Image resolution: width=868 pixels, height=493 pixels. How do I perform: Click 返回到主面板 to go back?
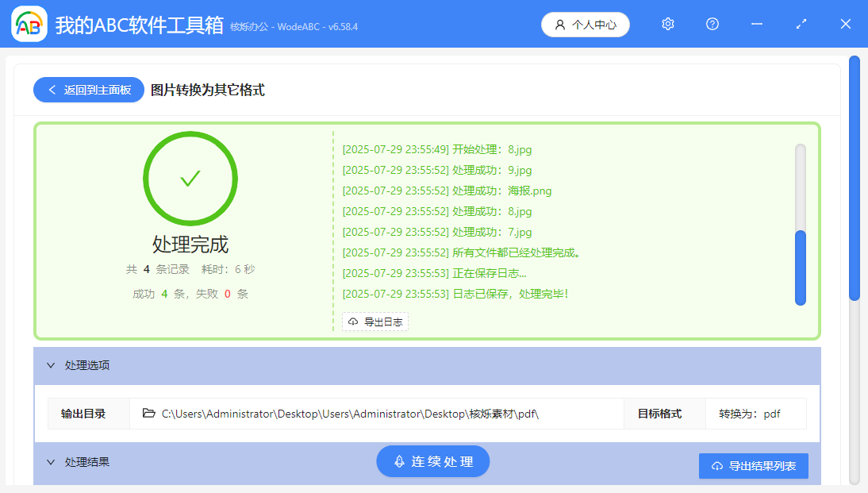(x=88, y=90)
